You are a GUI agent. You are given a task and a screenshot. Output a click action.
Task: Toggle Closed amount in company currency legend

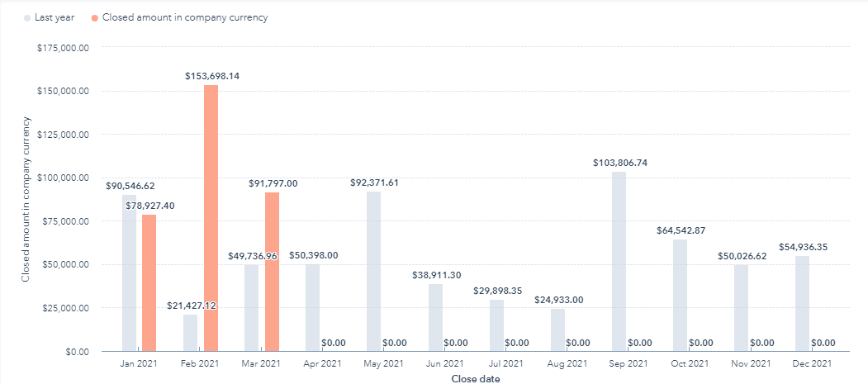(185, 17)
